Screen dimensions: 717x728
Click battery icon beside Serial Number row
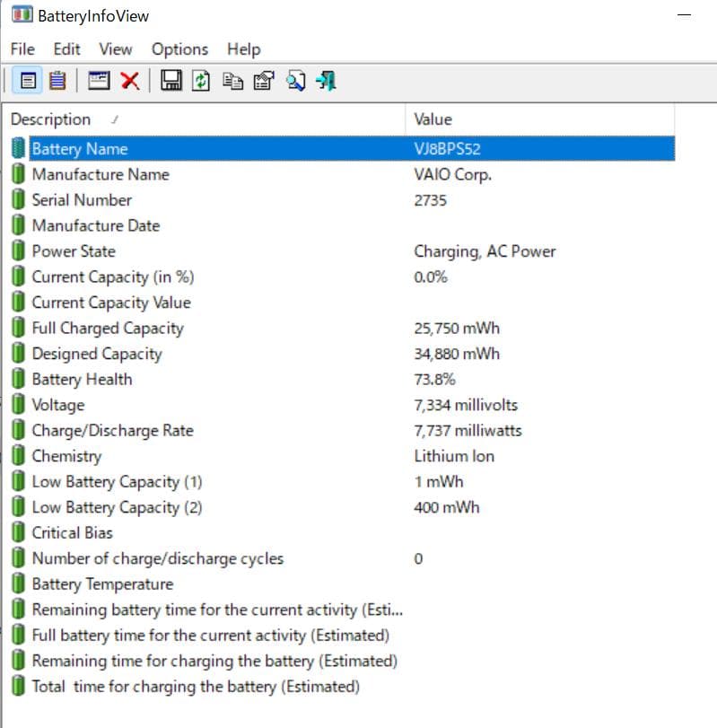pos(18,199)
